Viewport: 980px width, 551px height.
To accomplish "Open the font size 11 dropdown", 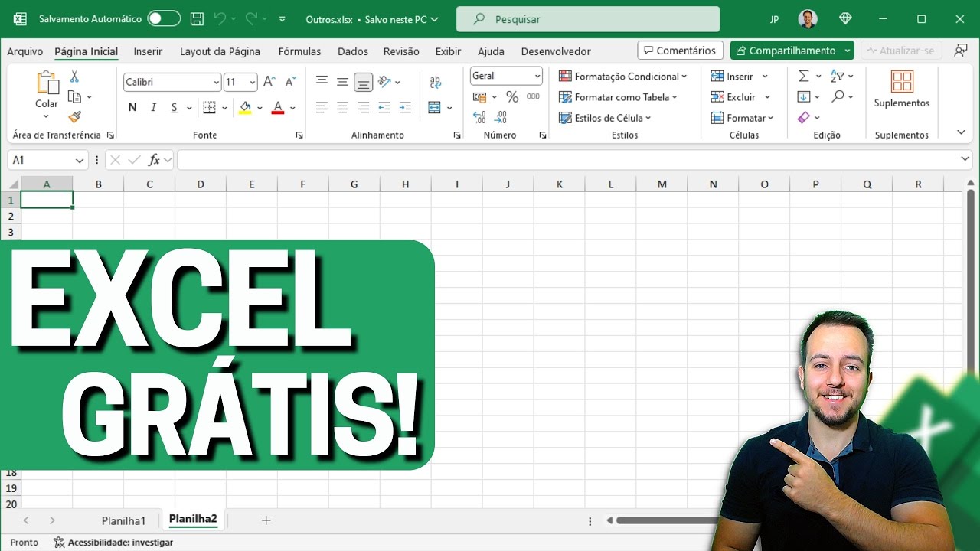I will (253, 82).
